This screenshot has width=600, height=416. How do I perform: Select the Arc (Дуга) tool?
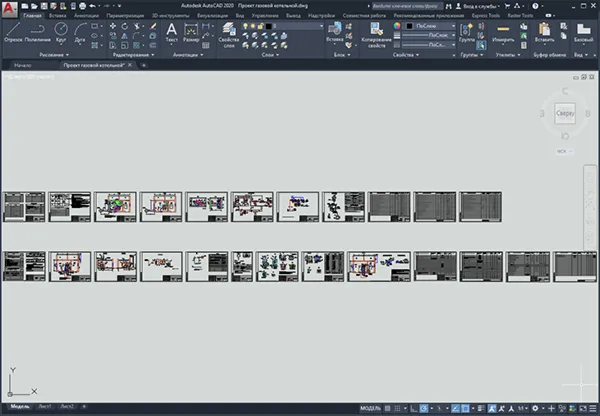tap(80, 31)
